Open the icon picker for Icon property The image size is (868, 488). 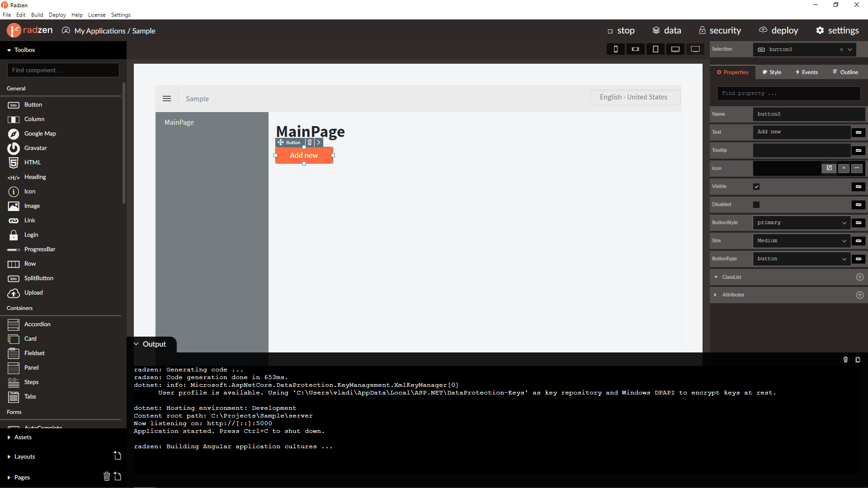click(829, 168)
